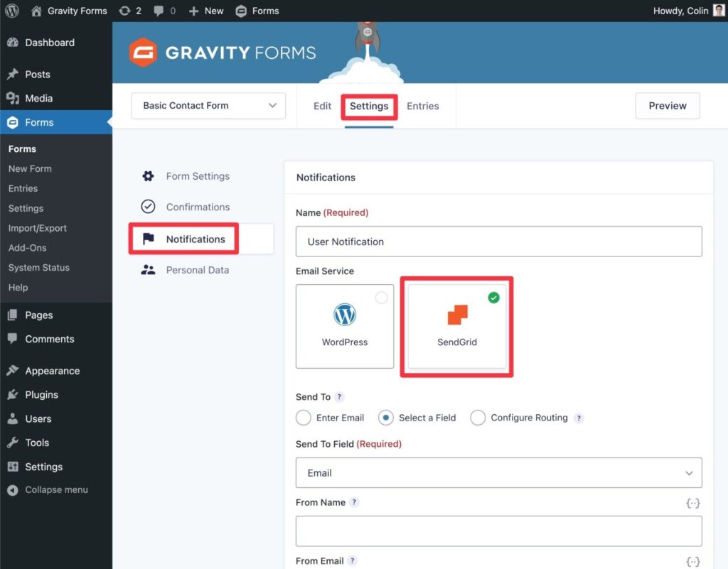Click the Confirmations checkmark icon

pyautogui.click(x=148, y=207)
